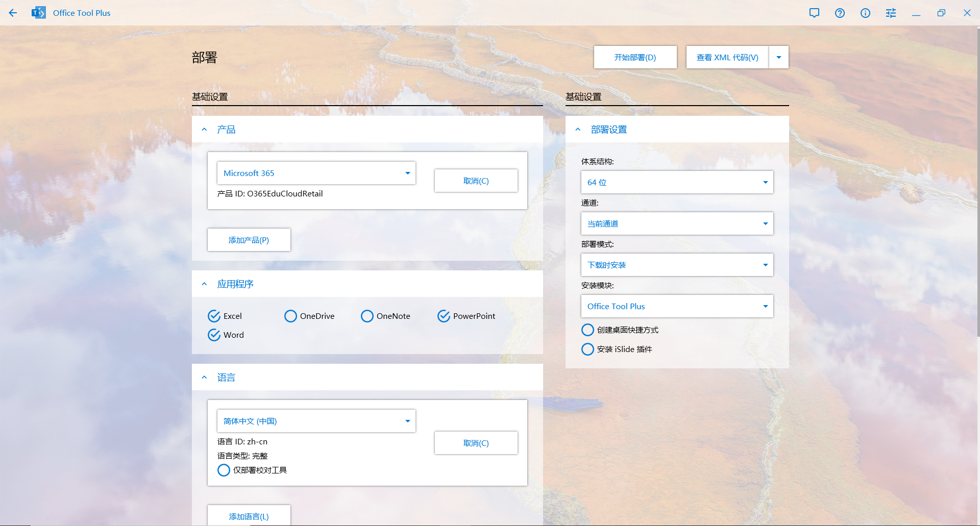This screenshot has width=980, height=526.
Task: Collapse the 部署设置 section
Action: [578, 130]
